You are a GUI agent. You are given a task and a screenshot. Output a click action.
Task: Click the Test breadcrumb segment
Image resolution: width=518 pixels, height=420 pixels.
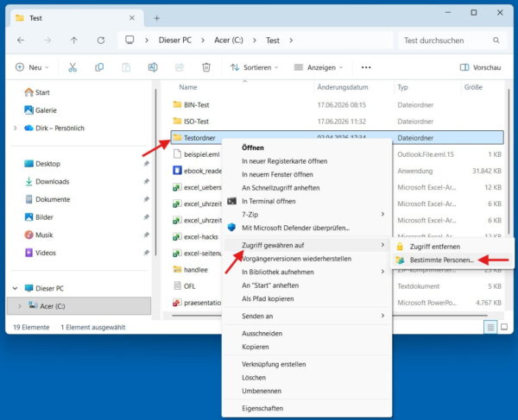coord(273,41)
